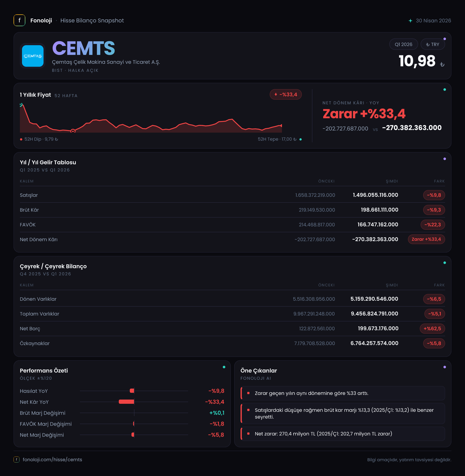Click the -%1,8 value for FAVÖK Marj Değişimi
465x476 pixels.
point(217,424)
